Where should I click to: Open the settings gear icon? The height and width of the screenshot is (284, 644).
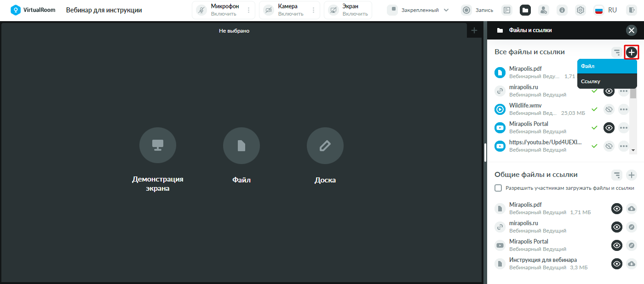[581, 10]
